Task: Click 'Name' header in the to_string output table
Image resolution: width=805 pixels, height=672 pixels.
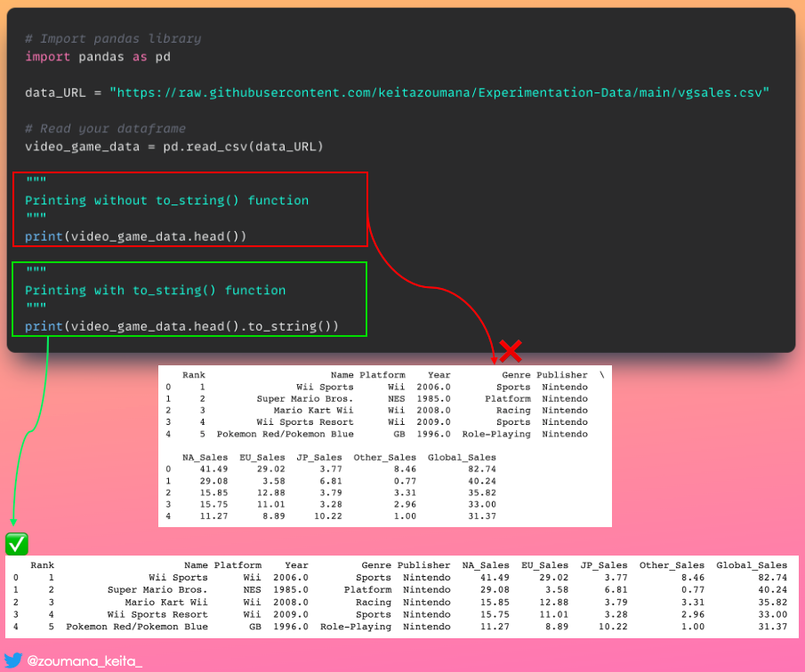Action: (196, 565)
